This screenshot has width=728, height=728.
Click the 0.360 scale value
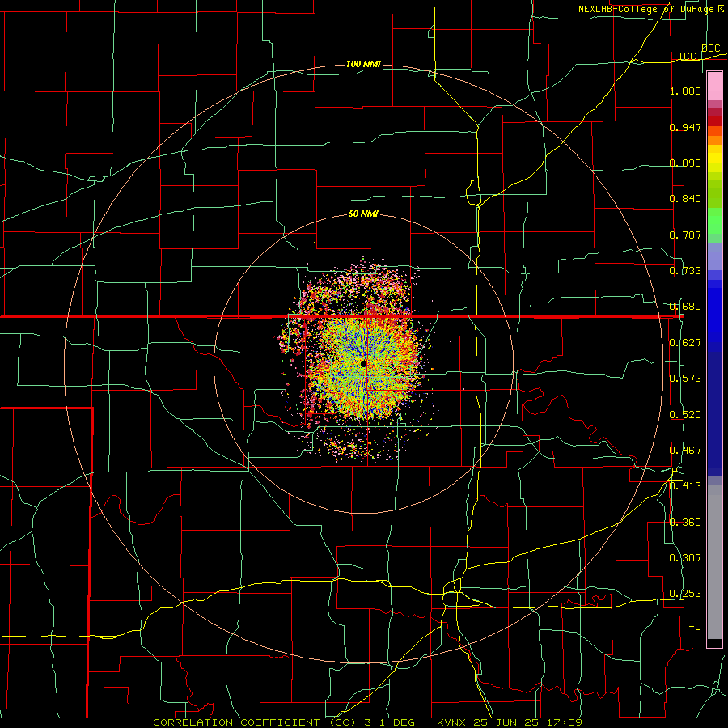685,523
